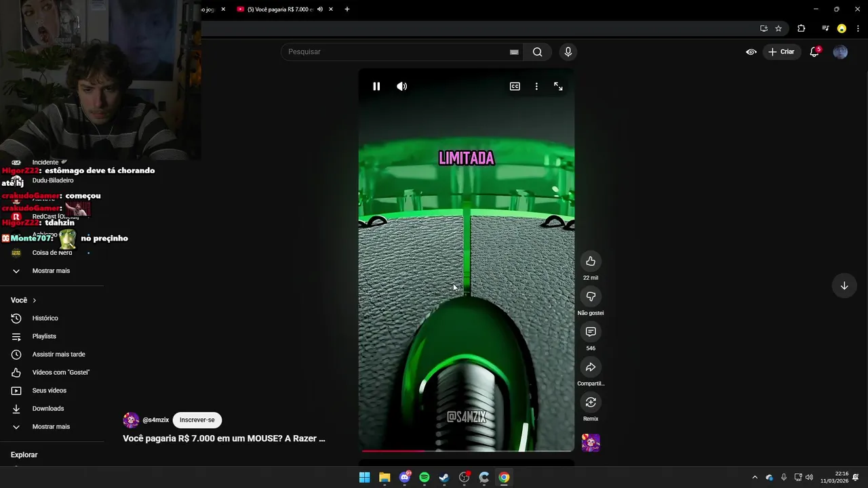Share the Short via Compartilhar icon
This screenshot has width=868, height=488.
tap(591, 367)
